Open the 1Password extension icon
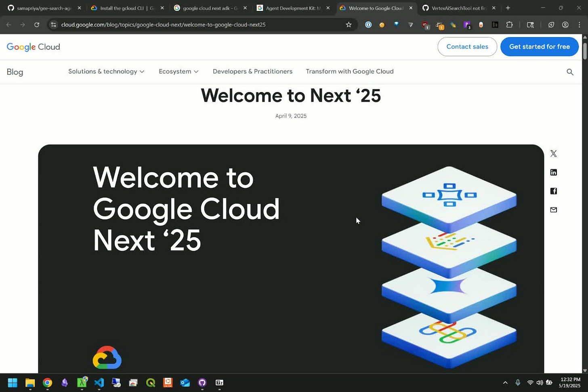This screenshot has width=588, height=392. pyautogui.click(x=368, y=25)
